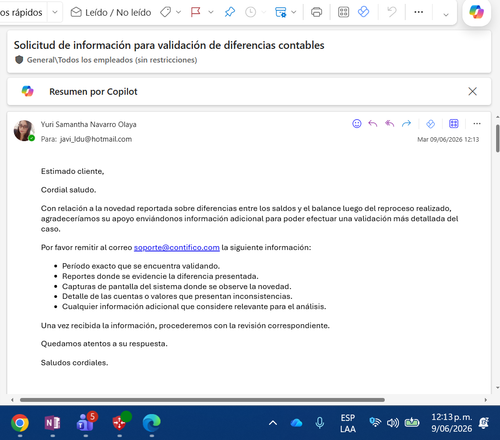Image resolution: width=500 pixels, height=440 pixels.
Task: Reply using the single arrow icon
Action: click(x=373, y=124)
